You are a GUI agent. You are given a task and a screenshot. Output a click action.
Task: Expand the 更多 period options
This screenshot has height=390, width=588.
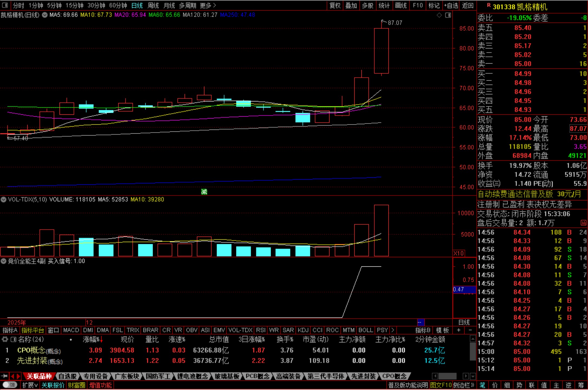tap(208, 5)
